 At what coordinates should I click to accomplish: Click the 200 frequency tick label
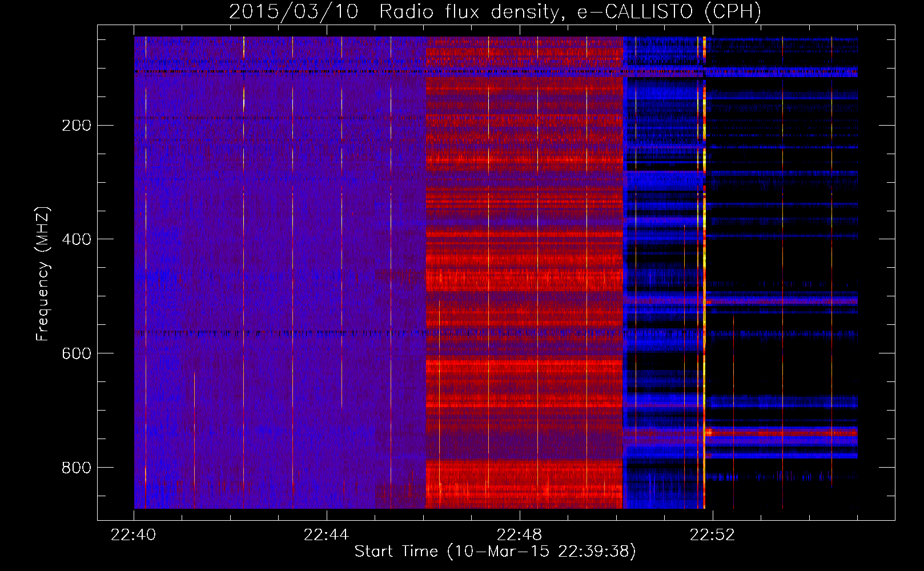tap(77, 125)
